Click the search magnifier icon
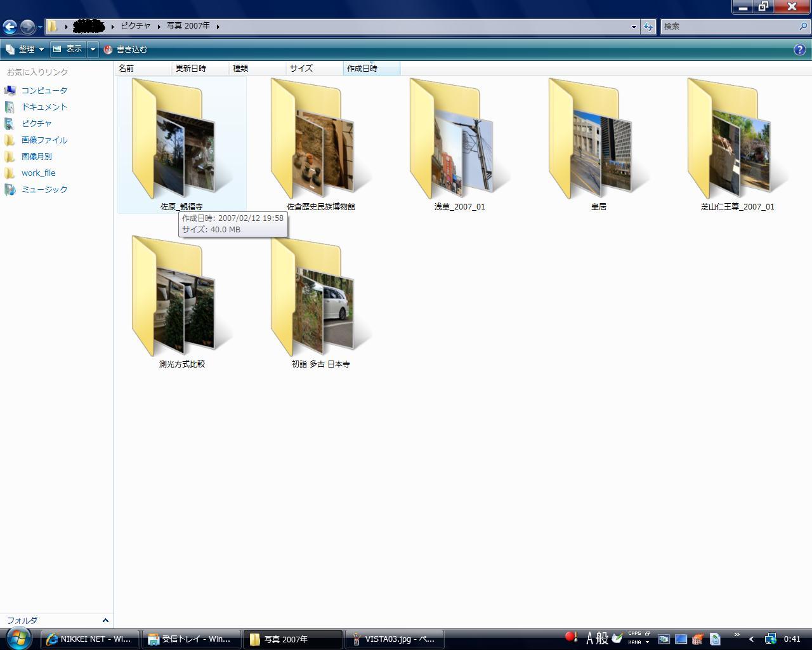 coord(804,26)
